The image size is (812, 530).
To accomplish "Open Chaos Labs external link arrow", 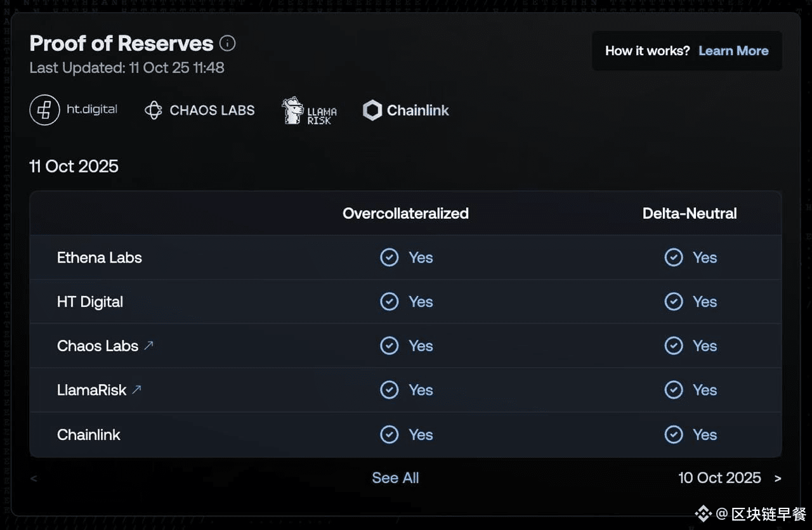I will click(148, 346).
